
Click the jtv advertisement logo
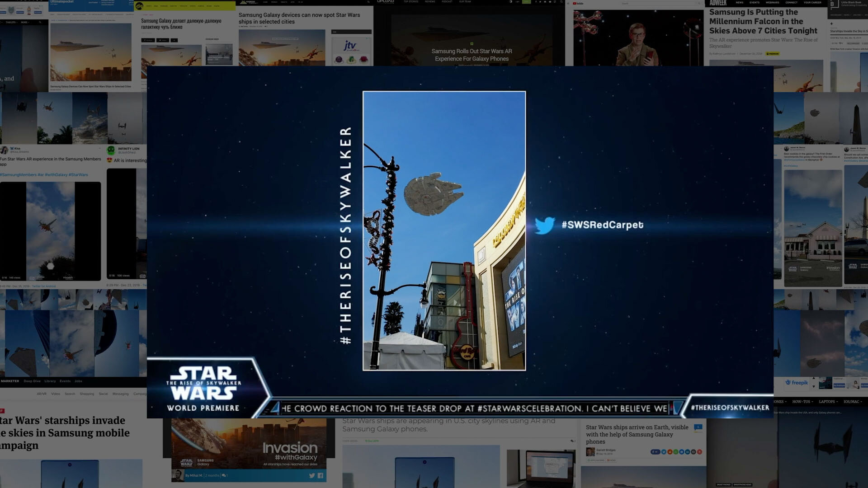click(x=350, y=46)
